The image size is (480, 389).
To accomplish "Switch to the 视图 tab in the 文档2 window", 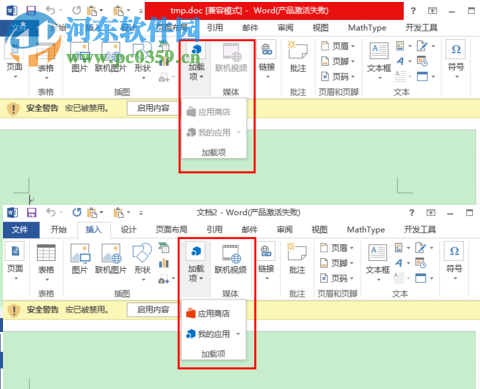I will (320, 229).
